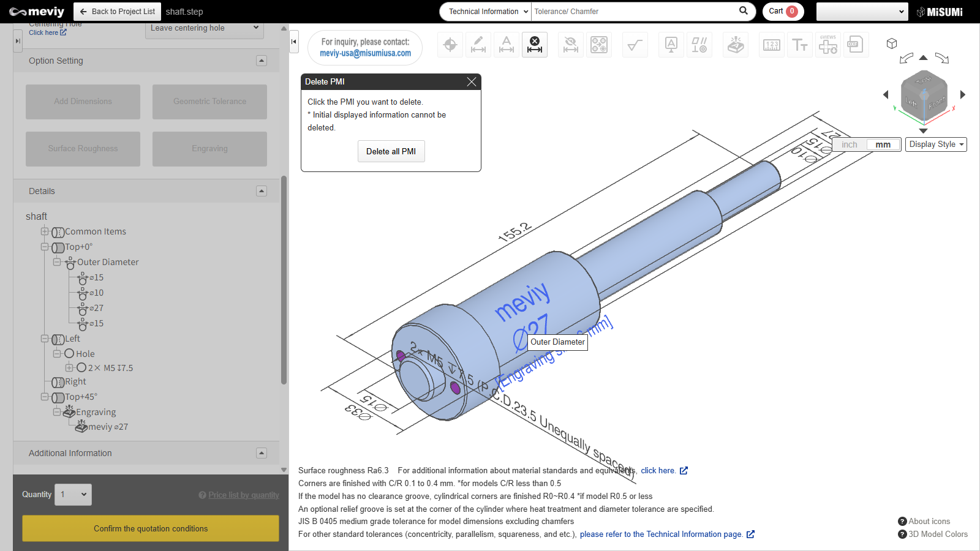Open the Display Style dropdown
980x551 pixels.
pos(936,144)
